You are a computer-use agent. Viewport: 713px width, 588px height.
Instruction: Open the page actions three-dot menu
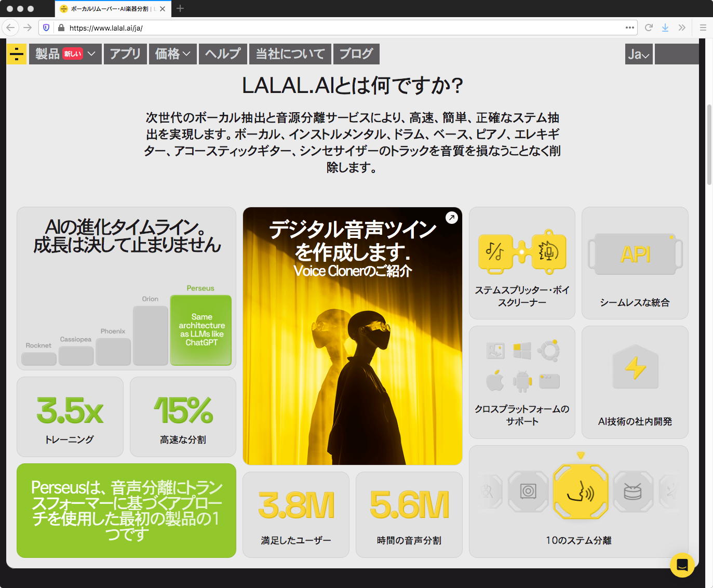630,28
